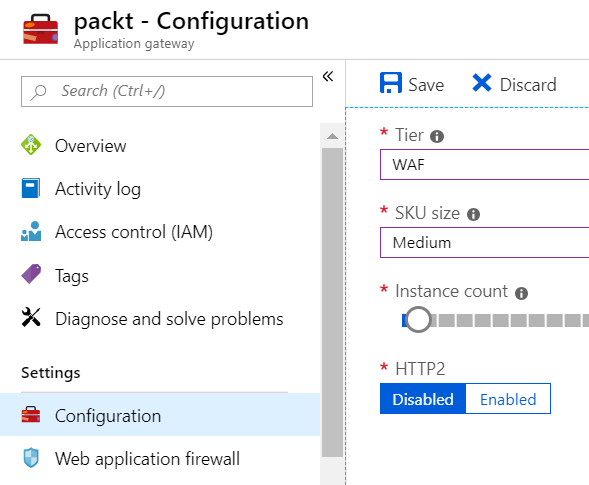Collapse the sidebar with the double chevron
589x485 pixels.
[328, 77]
